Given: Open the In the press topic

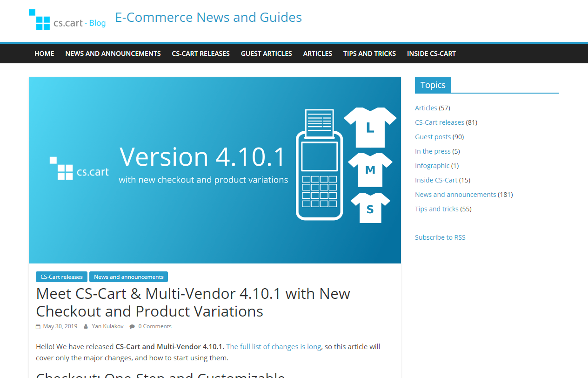Looking at the screenshot, I should tap(433, 151).
